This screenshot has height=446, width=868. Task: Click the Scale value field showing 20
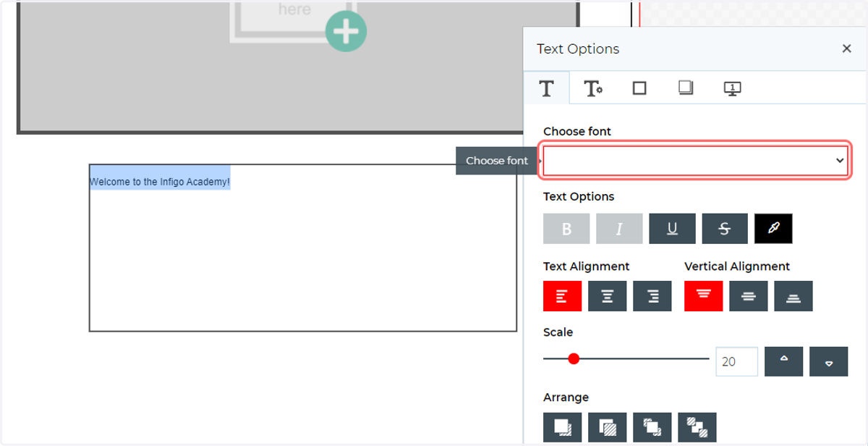(x=736, y=361)
